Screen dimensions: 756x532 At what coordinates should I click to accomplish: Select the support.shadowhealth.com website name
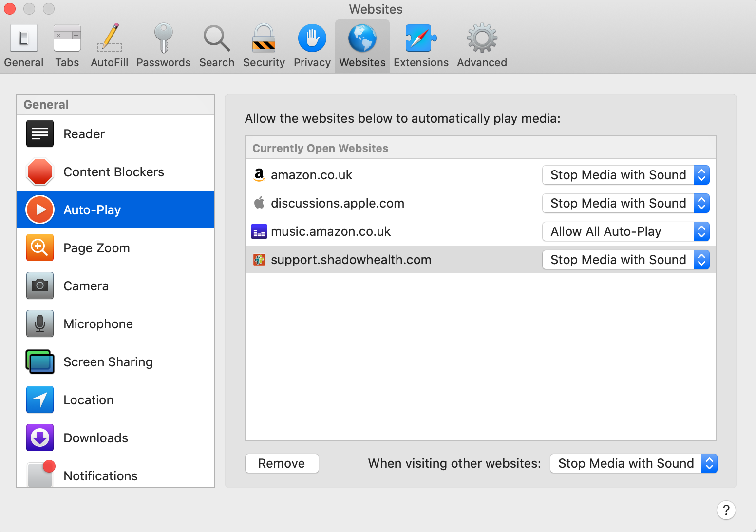[x=351, y=260]
